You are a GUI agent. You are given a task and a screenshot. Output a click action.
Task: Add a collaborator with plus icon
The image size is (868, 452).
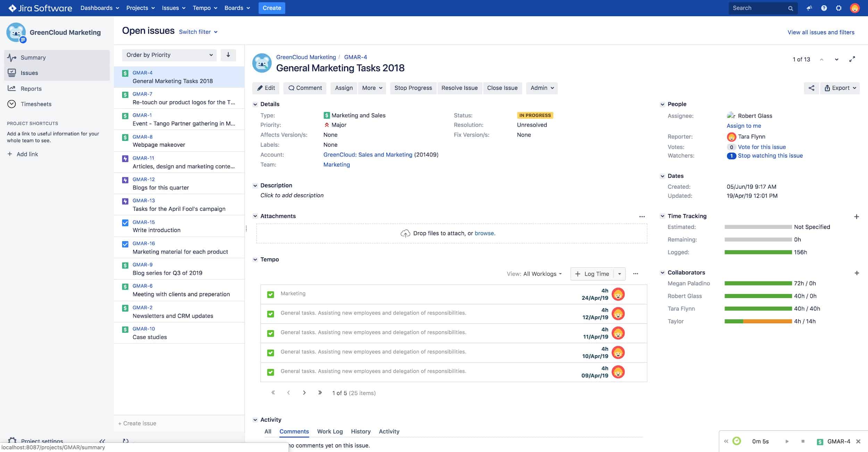point(857,273)
